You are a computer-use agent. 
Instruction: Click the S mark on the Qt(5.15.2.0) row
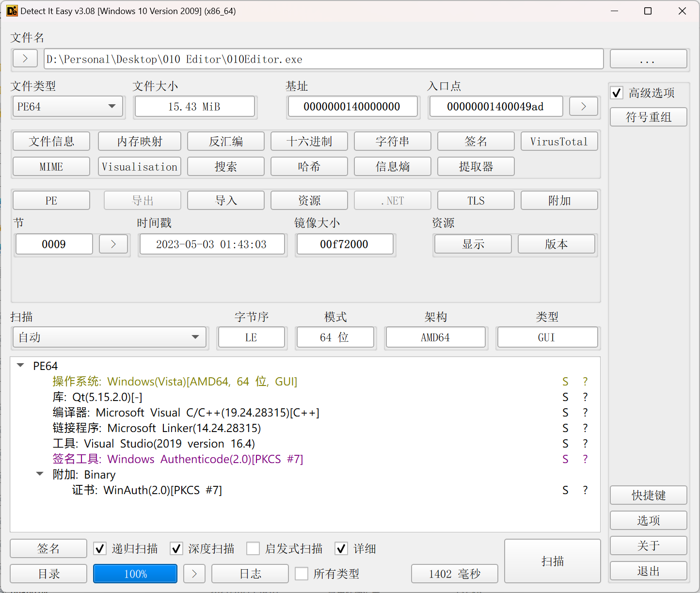click(x=565, y=397)
